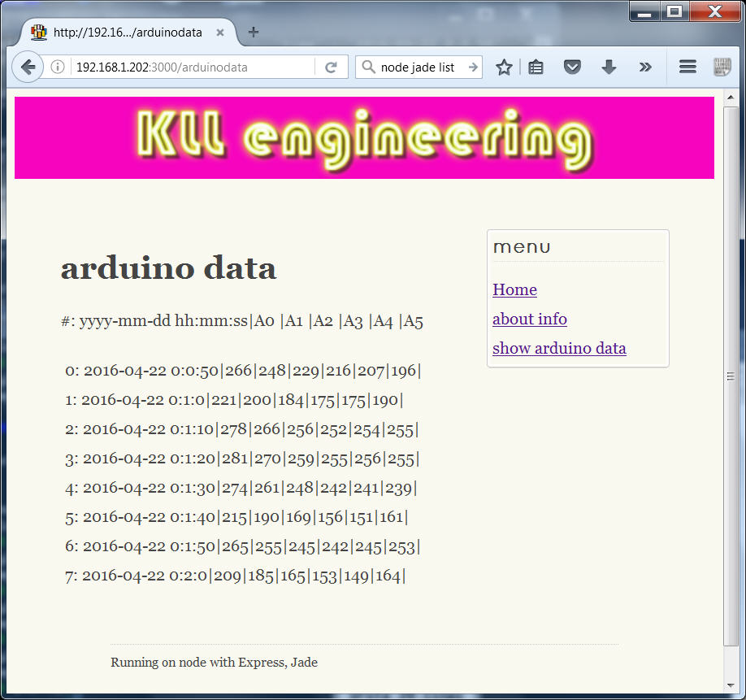Image resolution: width=746 pixels, height=700 pixels.
Task: Click the search magnifier icon in search box
Action: point(368,67)
